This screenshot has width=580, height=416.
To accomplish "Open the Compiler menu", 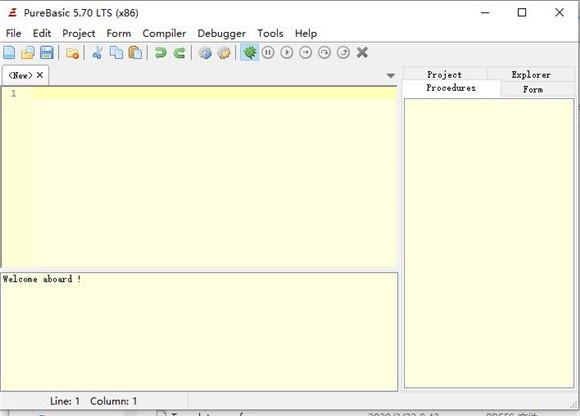I will [x=164, y=33].
